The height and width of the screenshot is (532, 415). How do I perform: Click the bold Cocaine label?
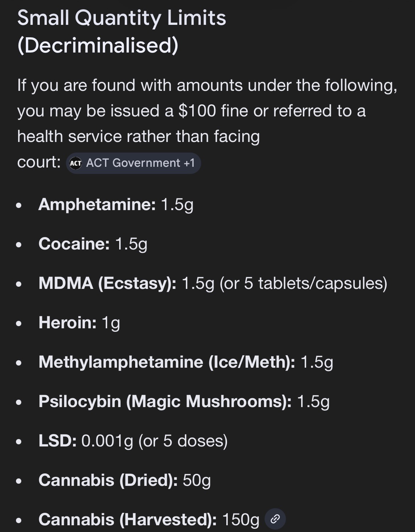tap(74, 244)
